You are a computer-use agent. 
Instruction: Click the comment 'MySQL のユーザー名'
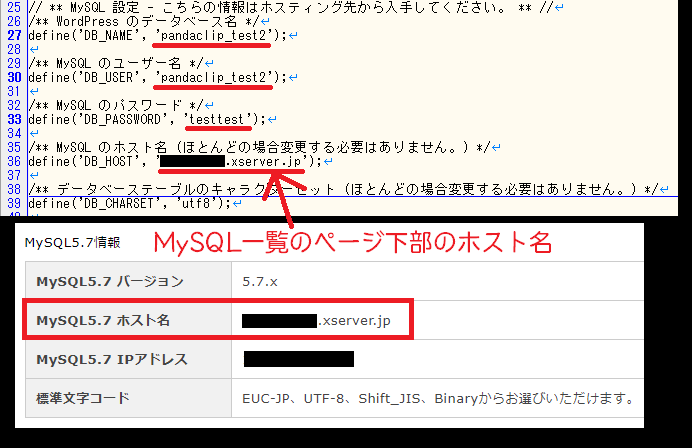[x=118, y=63]
